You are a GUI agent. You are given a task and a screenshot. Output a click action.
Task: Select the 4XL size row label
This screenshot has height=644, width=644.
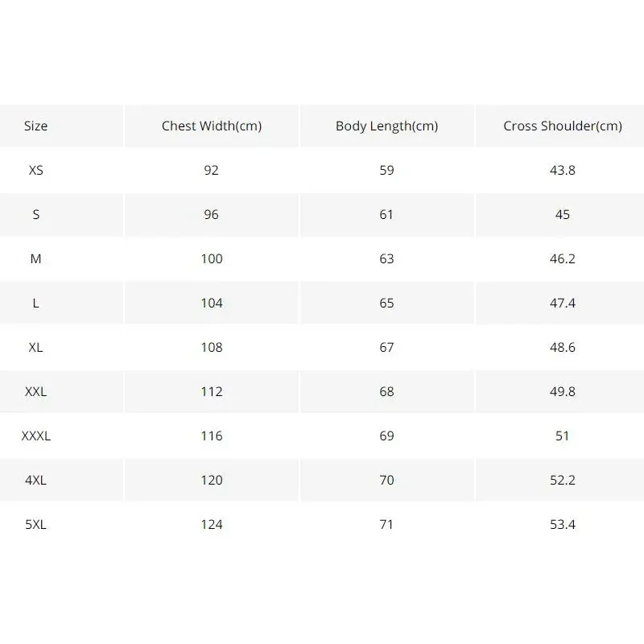pyautogui.click(x=35, y=480)
